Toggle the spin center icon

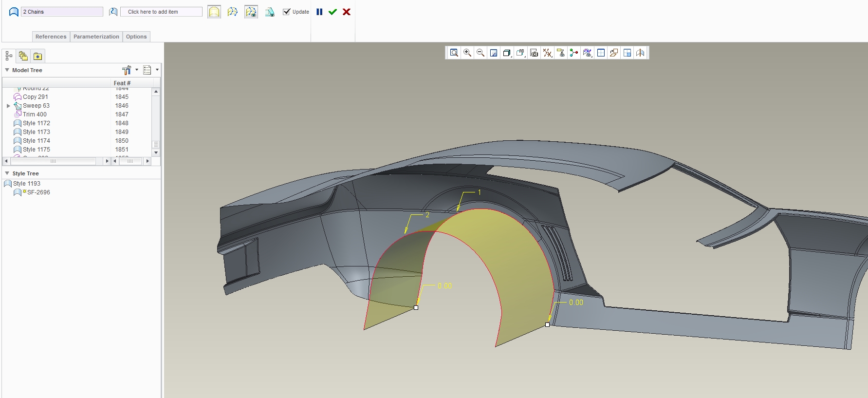click(x=574, y=53)
